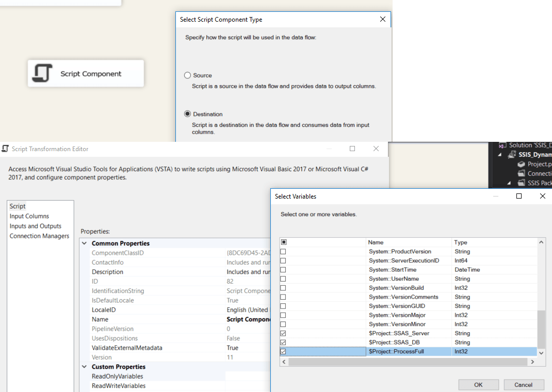Click the Solution icon in Solution Explorer
This screenshot has width=552, height=392.
[x=502, y=145]
